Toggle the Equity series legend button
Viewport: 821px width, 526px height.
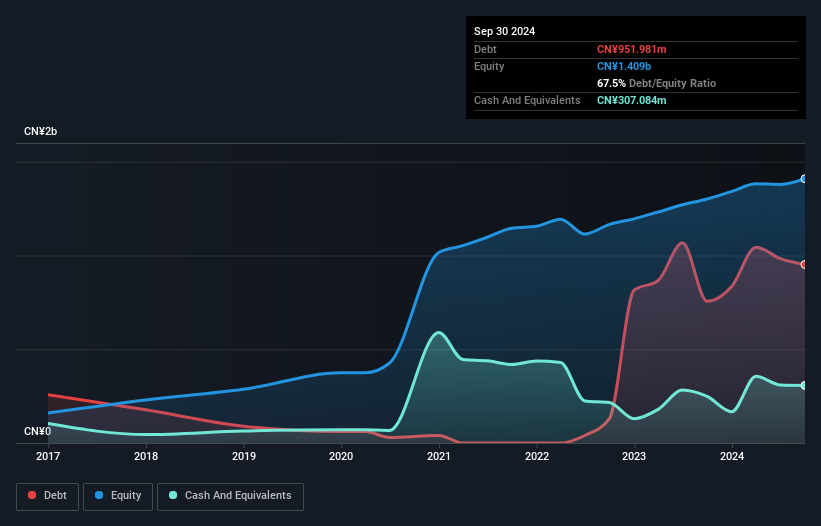[x=118, y=496]
